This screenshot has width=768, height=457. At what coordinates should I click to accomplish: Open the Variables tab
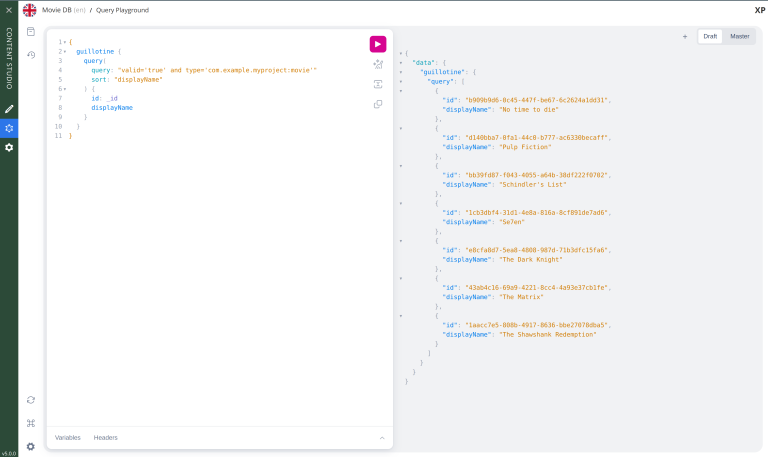coord(68,437)
